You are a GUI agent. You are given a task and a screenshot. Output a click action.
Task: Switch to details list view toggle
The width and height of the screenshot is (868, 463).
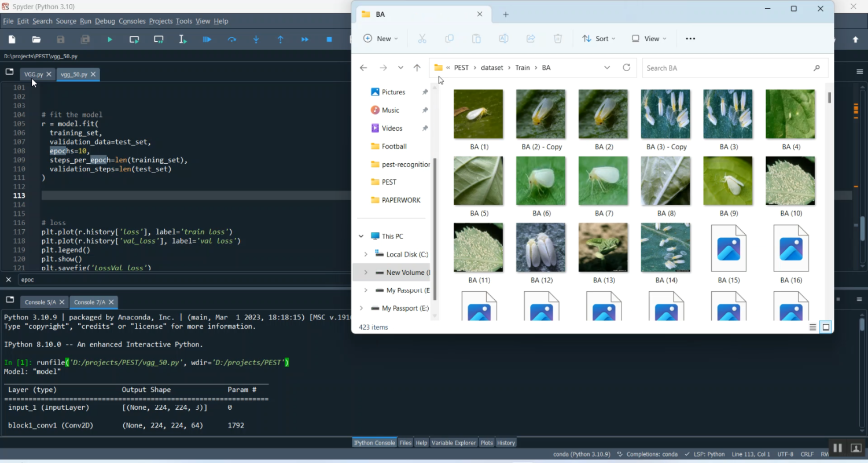(812, 327)
